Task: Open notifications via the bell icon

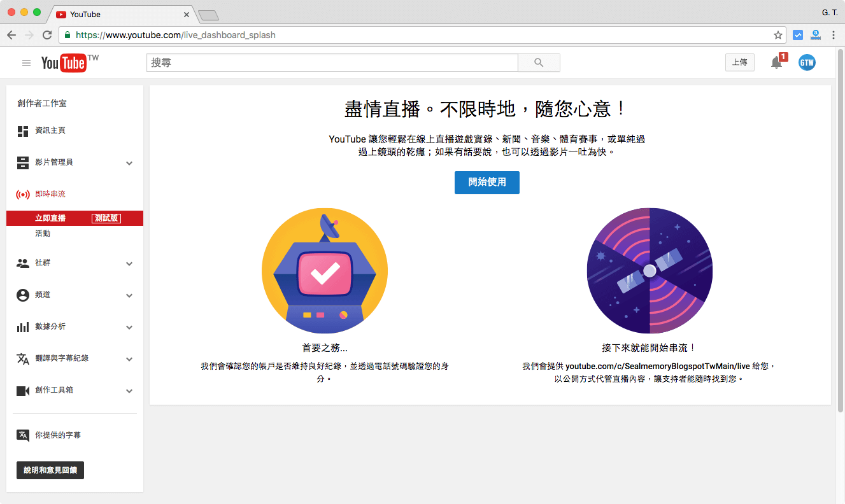Action: 776,62
